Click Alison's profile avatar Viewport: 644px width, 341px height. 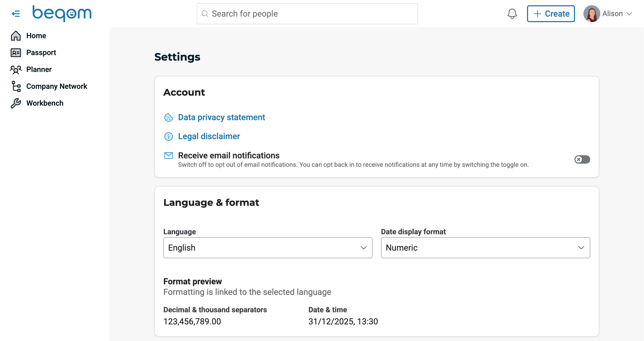click(591, 14)
